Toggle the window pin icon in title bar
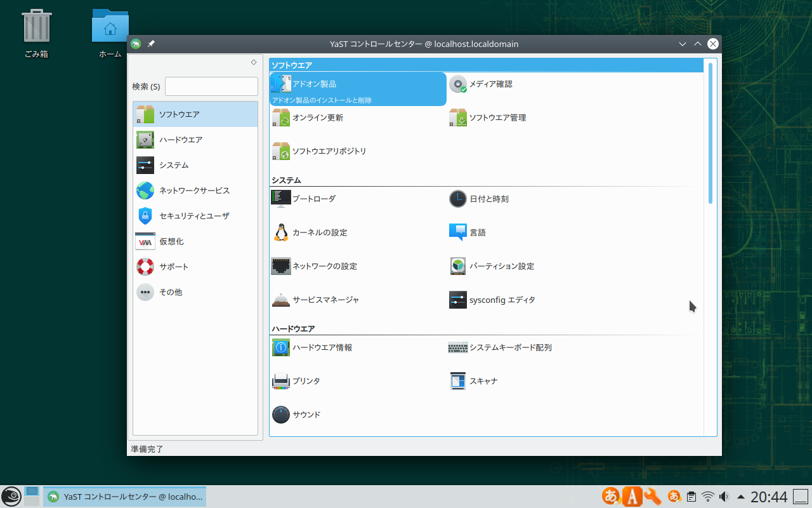Image resolution: width=812 pixels, height=508 pixels. click(151, 44)
